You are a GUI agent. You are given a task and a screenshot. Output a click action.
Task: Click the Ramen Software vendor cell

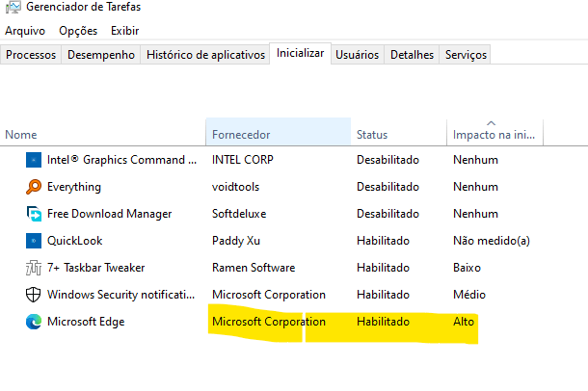(254, 268)
